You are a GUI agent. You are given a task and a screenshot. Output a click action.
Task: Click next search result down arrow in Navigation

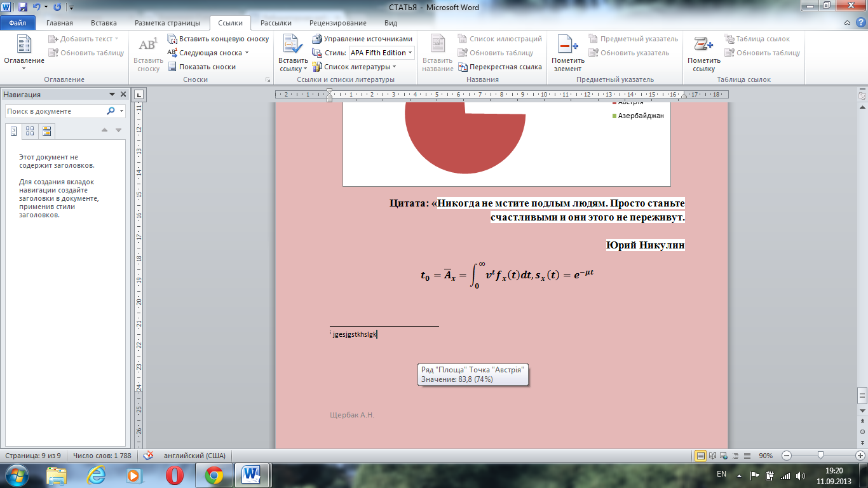point(118,131)
